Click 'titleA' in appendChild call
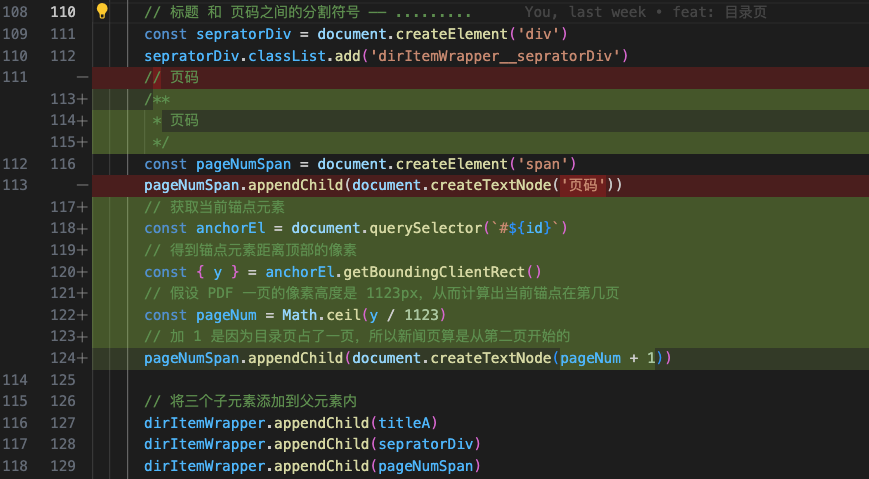The width and height of the screenshot is (869, 479). coord(404,423)
